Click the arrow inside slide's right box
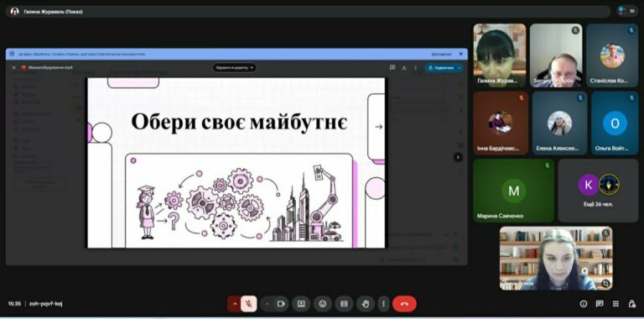Screen dimensions: 644x319 (x=379, y=127)
